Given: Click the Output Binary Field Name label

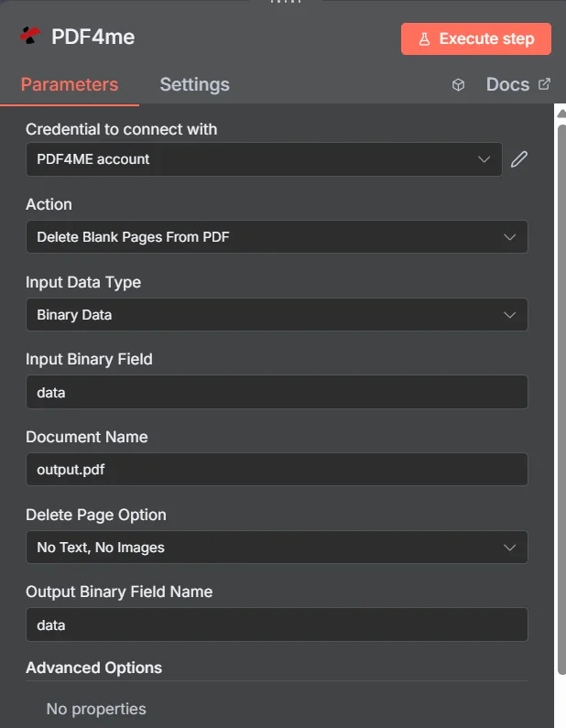Looking at the screenshot, I should coord(119,592).
